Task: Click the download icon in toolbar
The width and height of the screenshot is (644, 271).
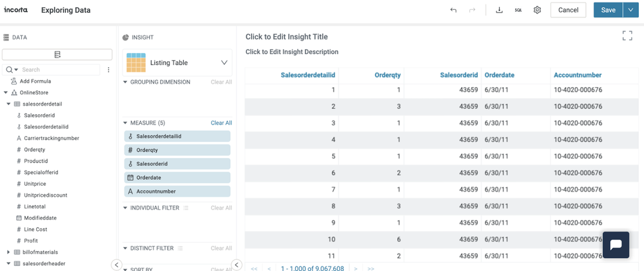Action: tap(499, 10)
